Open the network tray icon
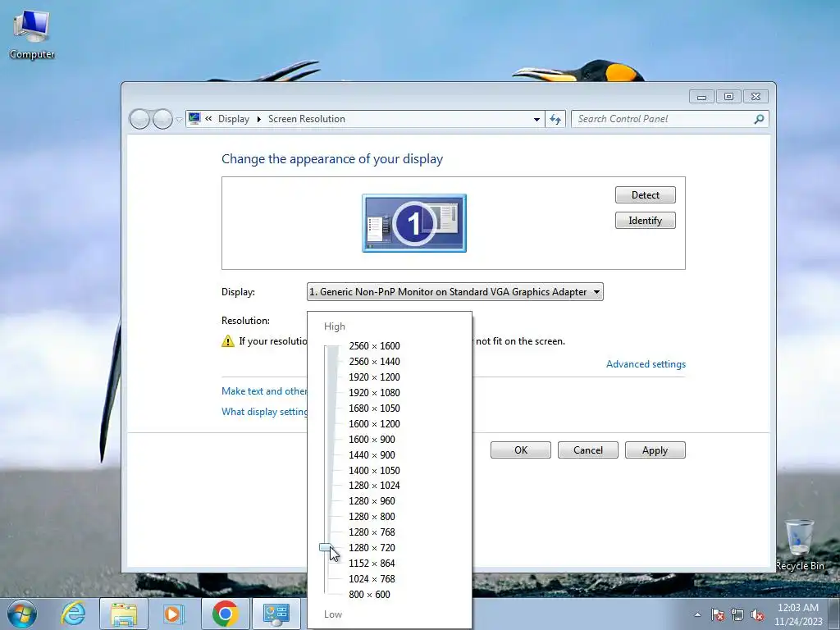The image size is (840, 630). [737, 614]
